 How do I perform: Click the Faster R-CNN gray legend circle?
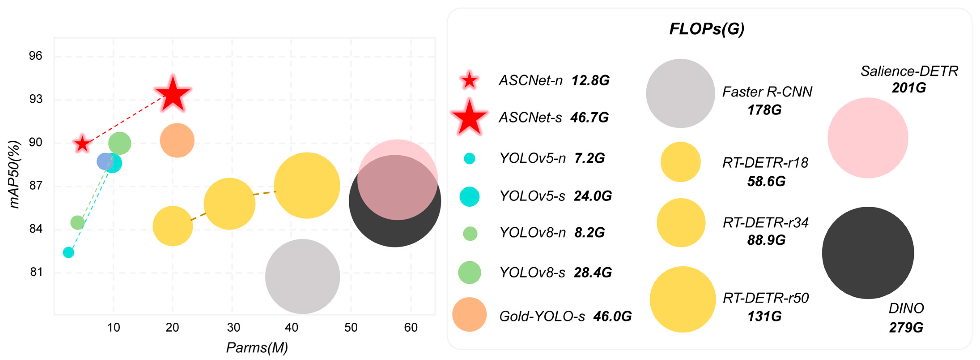680,93
